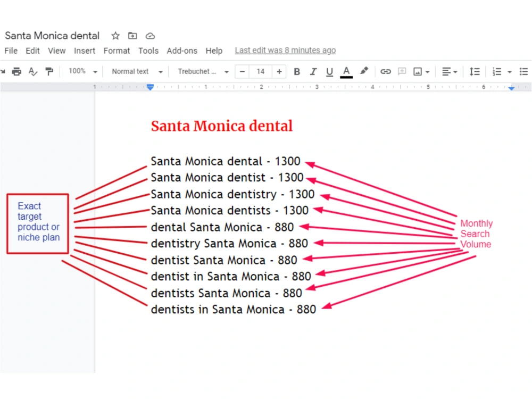The width and height of the screenshot is (532, 399).
Task: Move document using the folder icon
Action: (132, 36)
